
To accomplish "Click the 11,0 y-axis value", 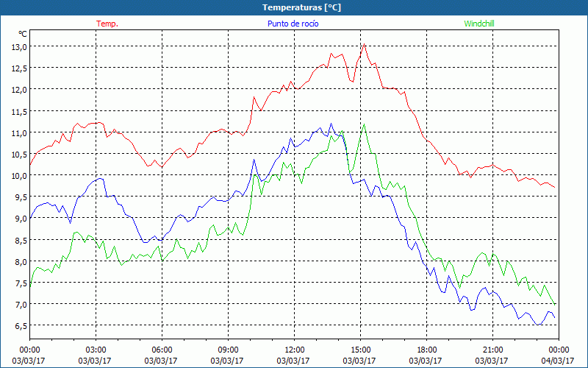I will click(20, 133).
